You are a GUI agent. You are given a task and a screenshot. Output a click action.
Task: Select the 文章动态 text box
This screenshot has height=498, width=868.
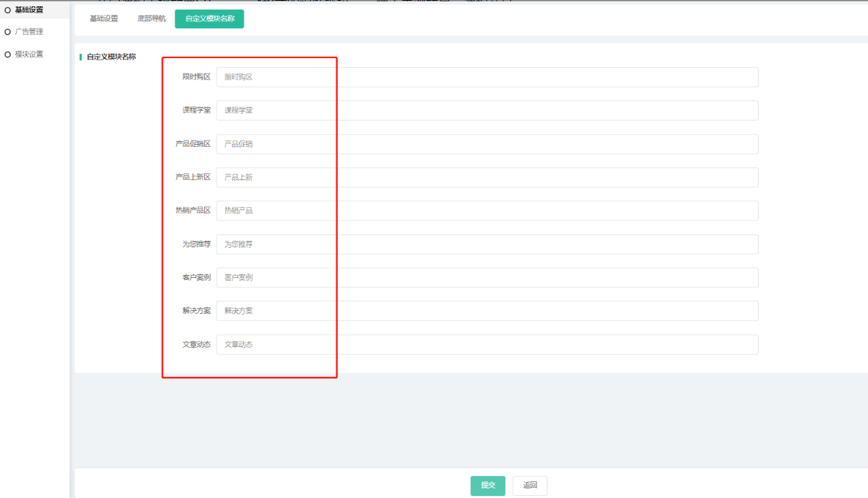pyautogui.click(x=487, y=344)
